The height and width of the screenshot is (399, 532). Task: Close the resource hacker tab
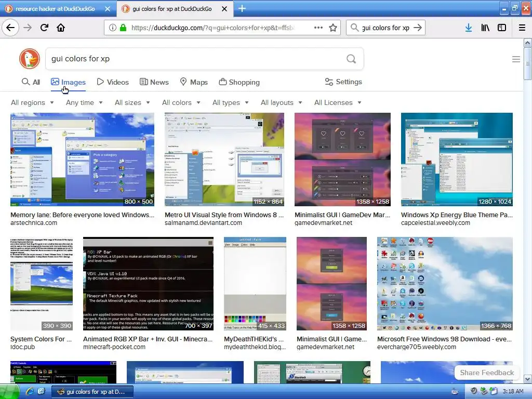[108, 9]
